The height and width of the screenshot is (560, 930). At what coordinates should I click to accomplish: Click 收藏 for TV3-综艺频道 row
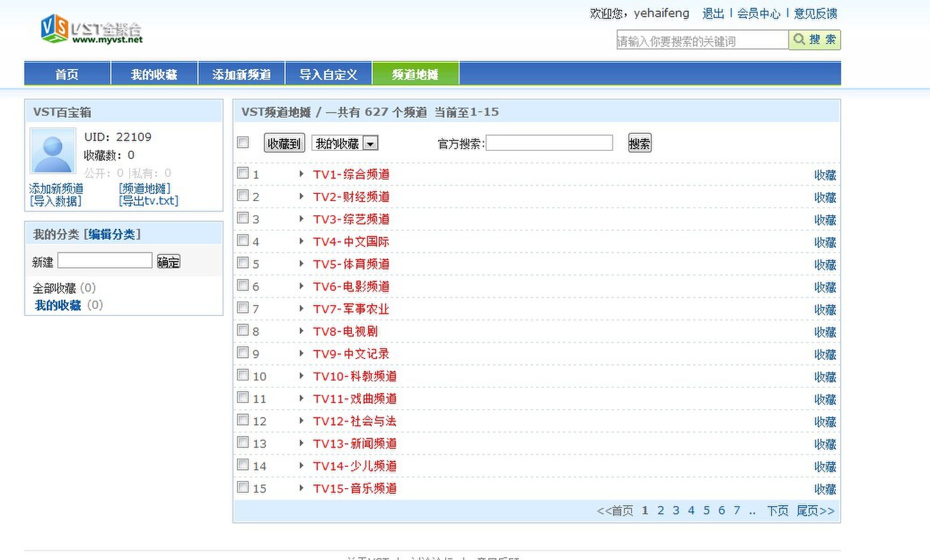coord(825,220)
